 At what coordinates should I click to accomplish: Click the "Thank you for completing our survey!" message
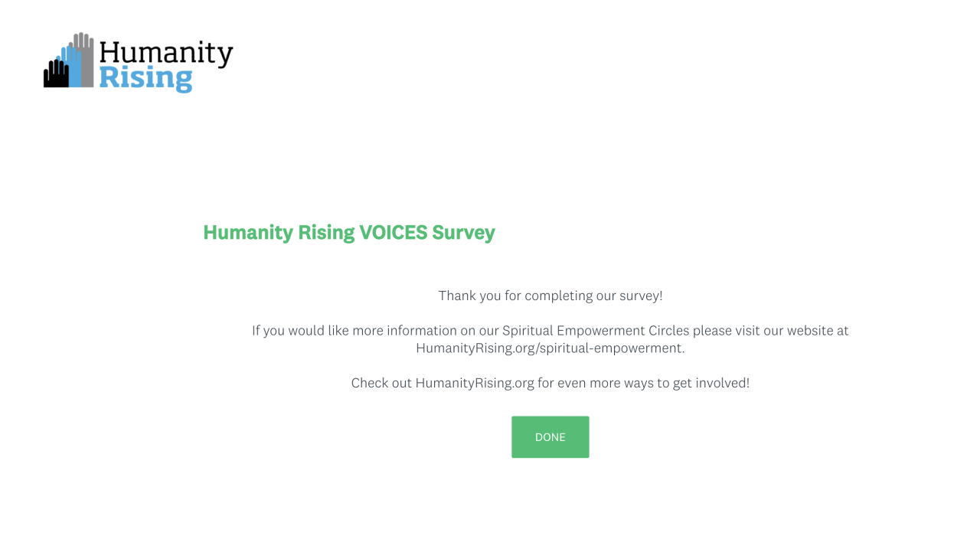550,296
